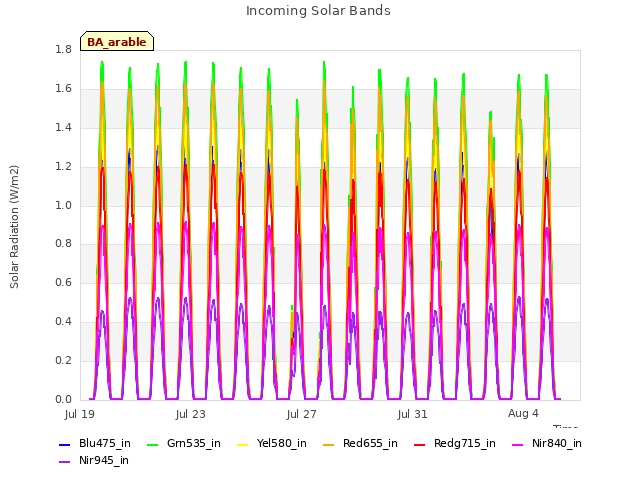Click the orange Red655_in legend swatch
The image size is (640, 480).
[329, 444]
